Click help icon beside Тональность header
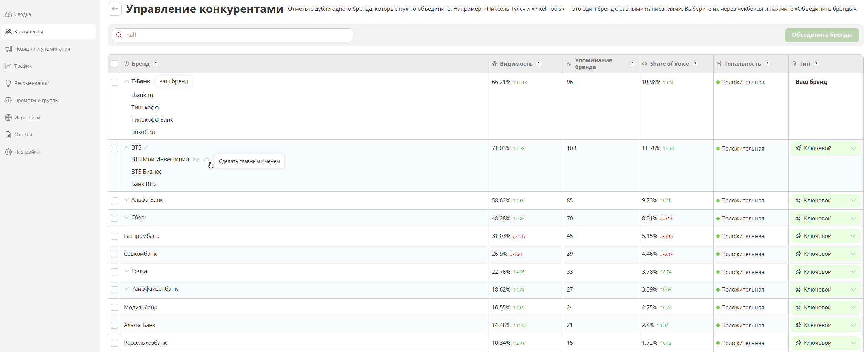This screenshot has width=868, height=352. (x=767, y=64)
